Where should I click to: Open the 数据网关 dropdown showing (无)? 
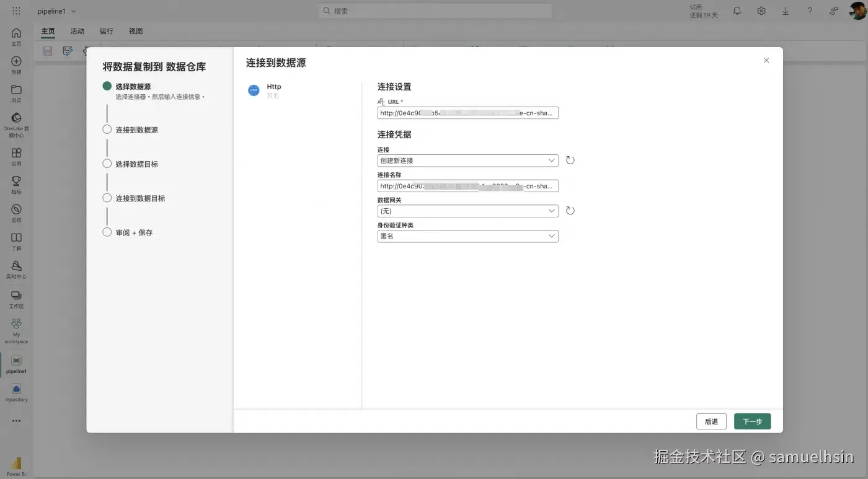(x=468, y=211)
